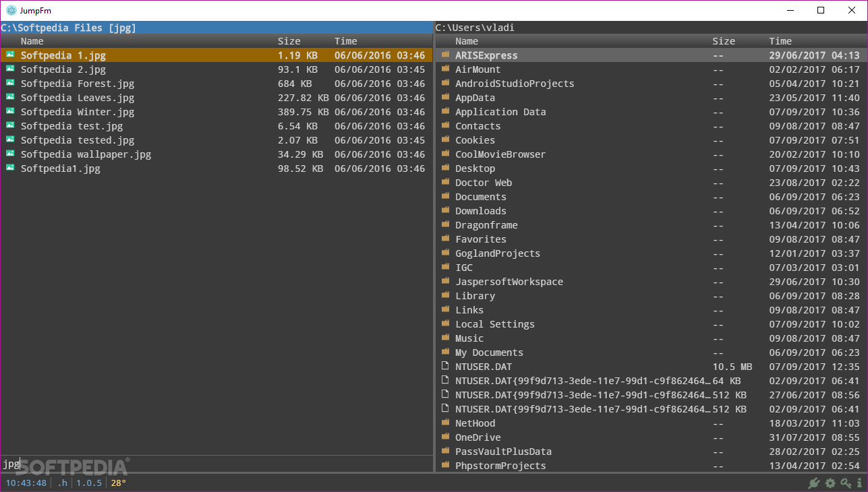This screenshot has height=492, width=868.
Task: Click the 'C:\Users\vladi' path bar
Action: 651,28
